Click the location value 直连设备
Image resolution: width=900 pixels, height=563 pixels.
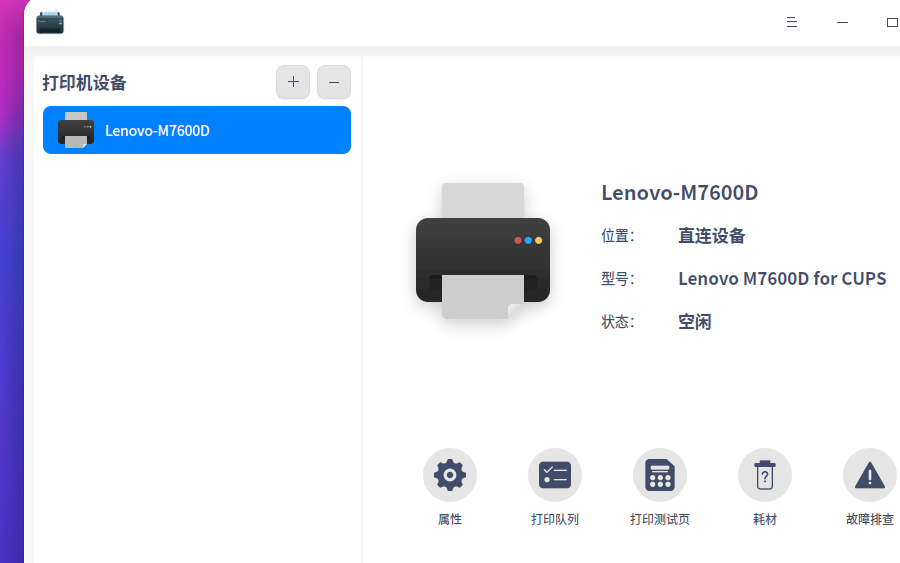coord(712,236)
